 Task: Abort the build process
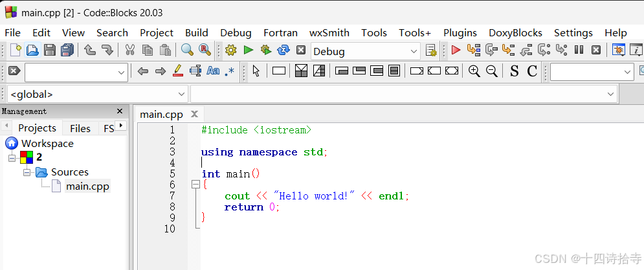point(301,50)
